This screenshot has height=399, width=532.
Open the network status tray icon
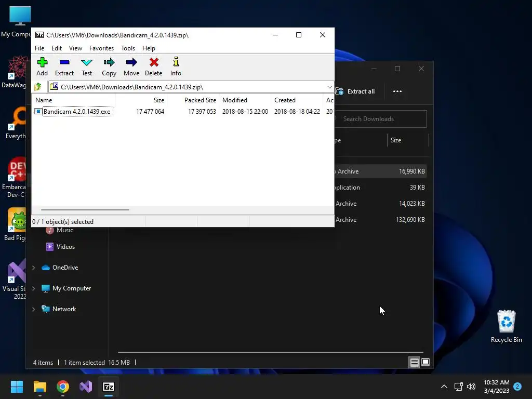[459, 387]
